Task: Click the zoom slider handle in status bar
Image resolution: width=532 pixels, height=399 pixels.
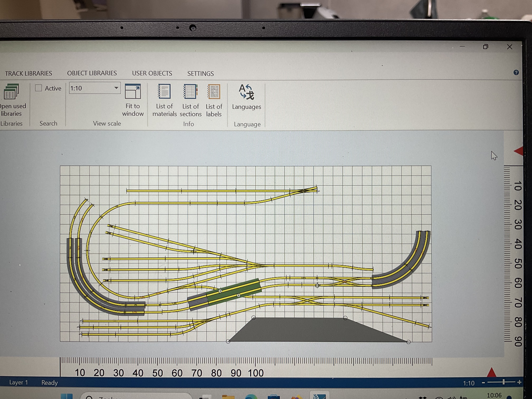Action: (503, 382)
